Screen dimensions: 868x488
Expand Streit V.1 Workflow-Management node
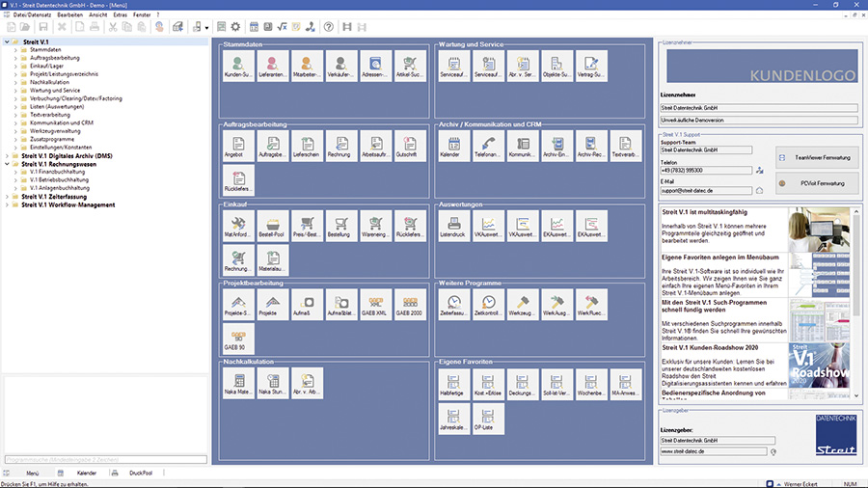coord(7,204)
